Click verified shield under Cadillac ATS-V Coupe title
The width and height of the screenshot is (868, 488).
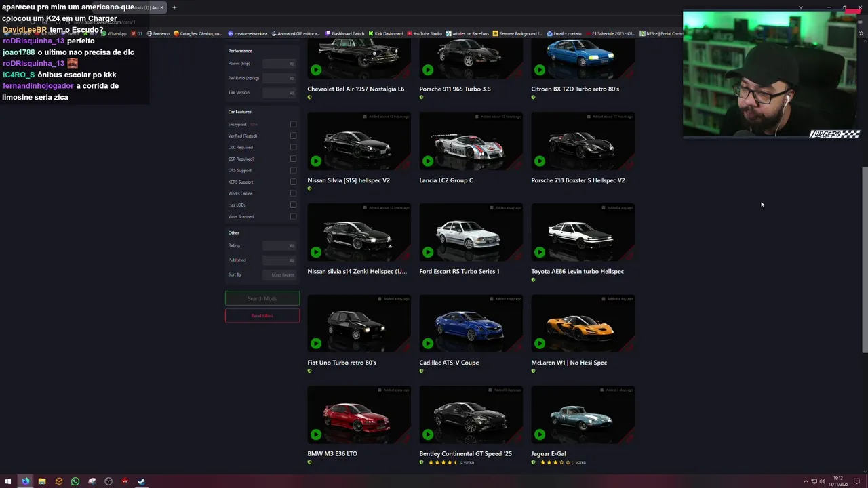(421, 371)
